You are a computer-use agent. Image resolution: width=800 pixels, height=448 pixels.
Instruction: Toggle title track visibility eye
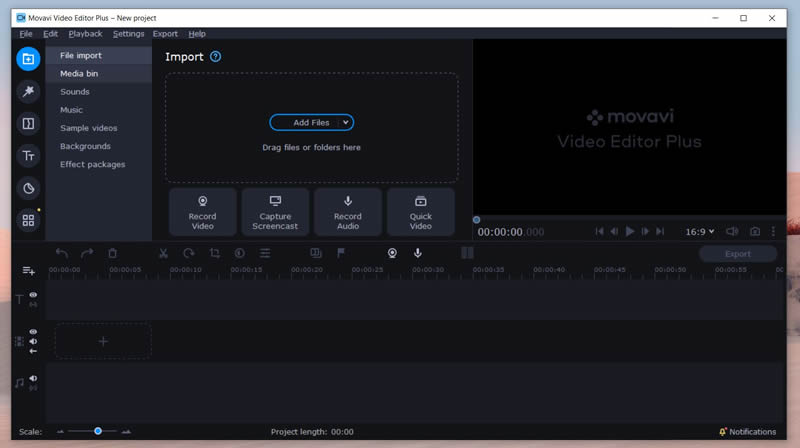33,295
